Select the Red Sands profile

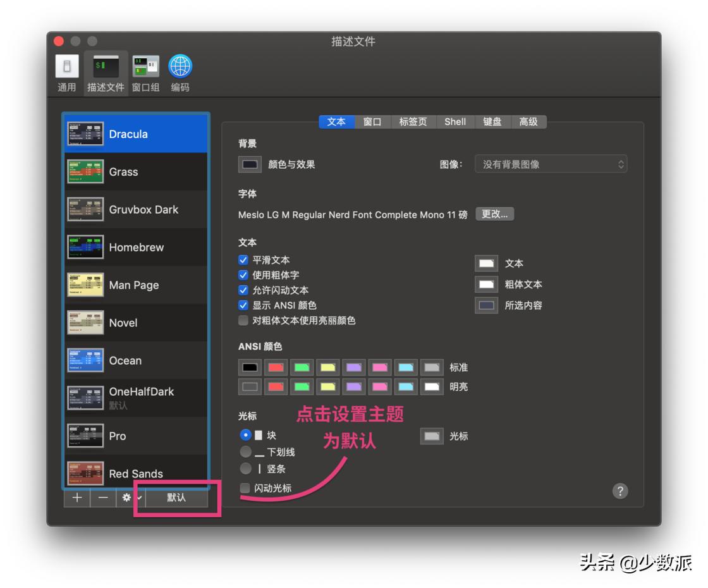[x=136, y=471]
